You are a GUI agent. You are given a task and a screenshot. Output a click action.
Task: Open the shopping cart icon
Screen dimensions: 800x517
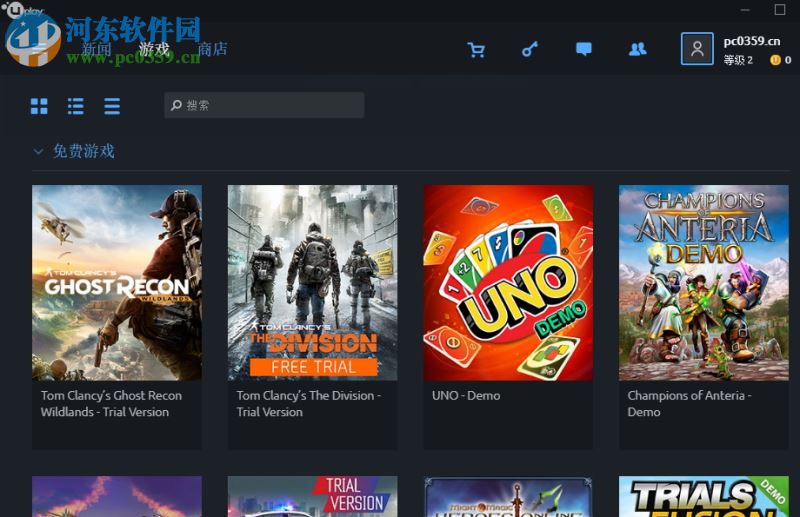tap(476, 50)
